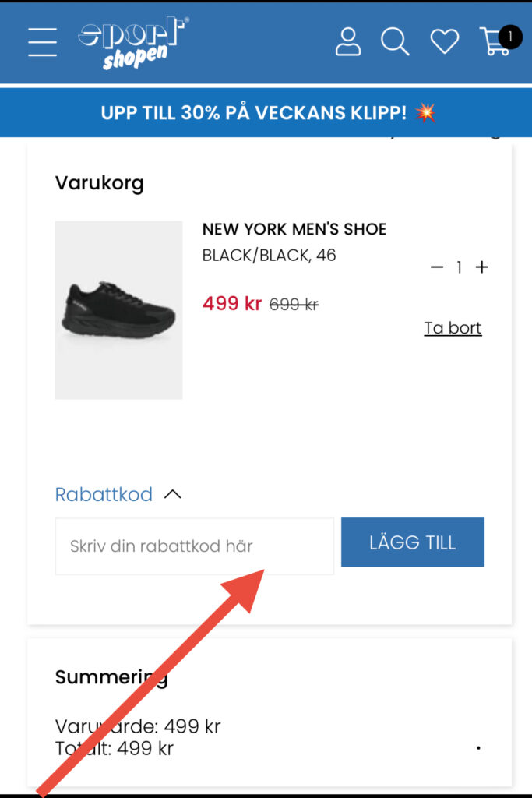532x798 pixels.
Task: Focus the rabattkod input field
Action: tap(194, 546)
